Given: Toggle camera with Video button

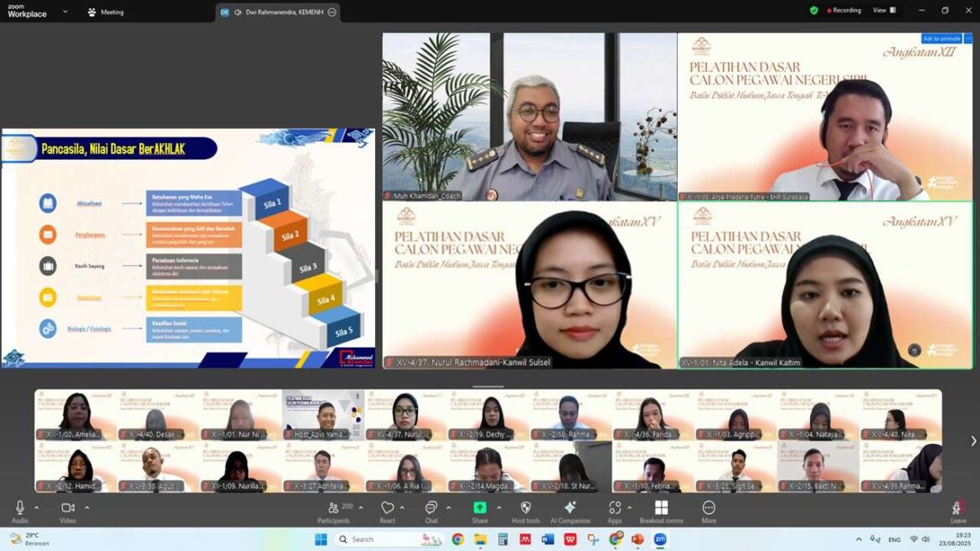Looking at the screenshot, I should pos(68,512).
